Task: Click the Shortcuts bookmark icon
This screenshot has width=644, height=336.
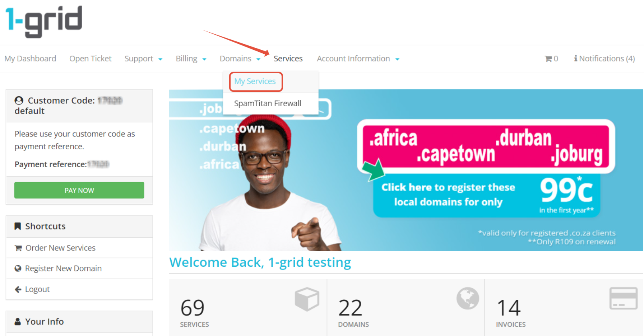Action: [x=18, y=226]
